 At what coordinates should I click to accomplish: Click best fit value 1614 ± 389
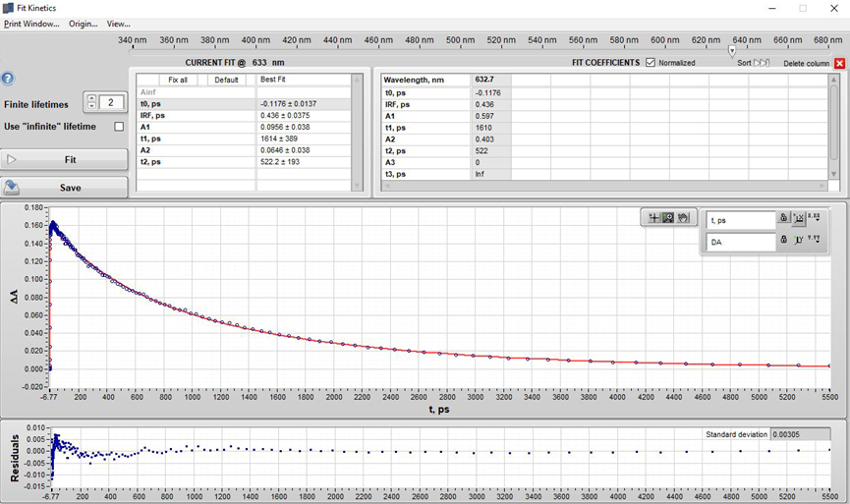point(279,139)
